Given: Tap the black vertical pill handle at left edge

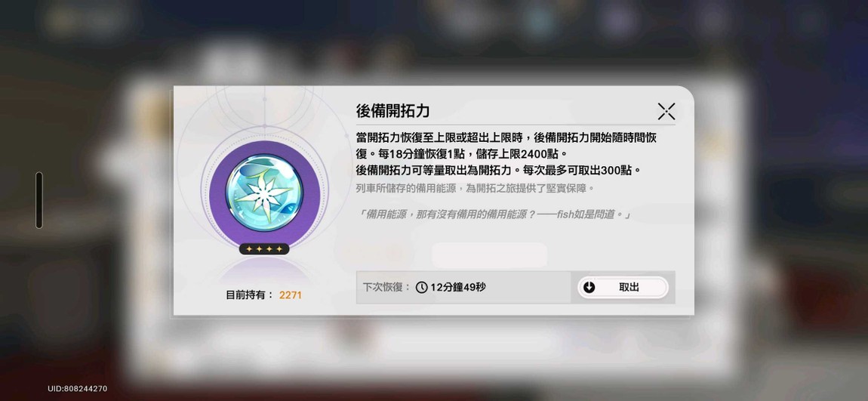Looking at the screenshot, I should pyautogui.click(x=38, y=200).
